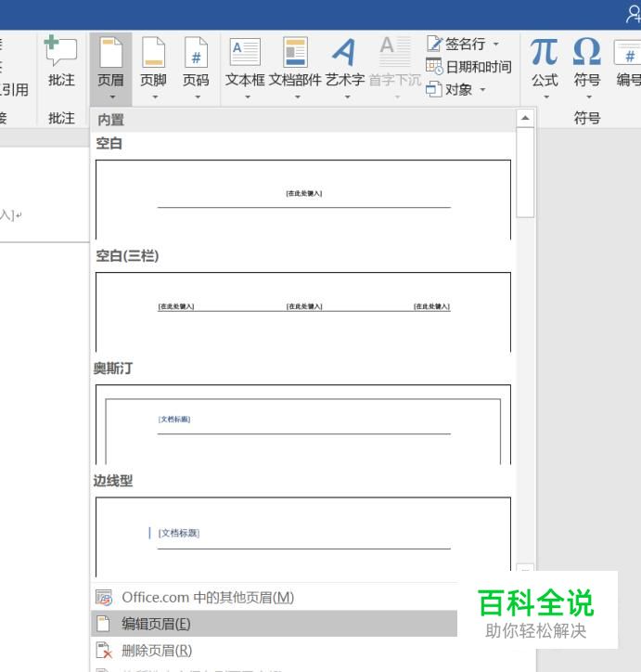The image size is (641, 672).
Task: Open 文档部件 quick parts
Action: (295, 68)
